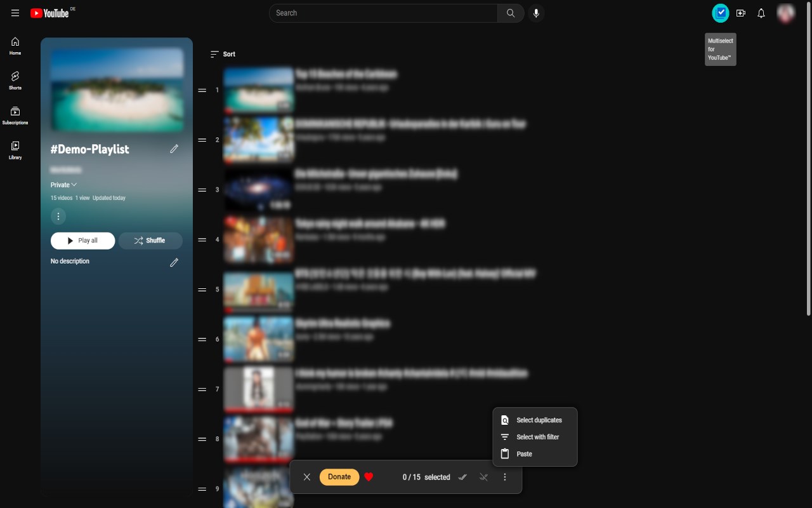Open the Shorts sidebar icon
This screenshot has height=508, width=812.
click(x=15, y=80)
